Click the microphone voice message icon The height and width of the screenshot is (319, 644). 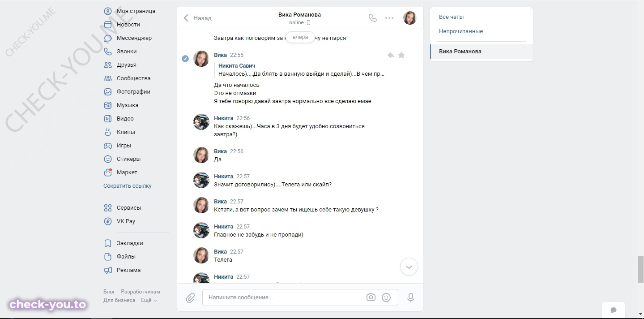pyautogui.click(x=410, y=297)
